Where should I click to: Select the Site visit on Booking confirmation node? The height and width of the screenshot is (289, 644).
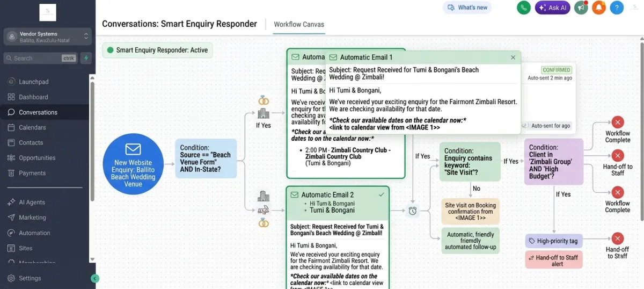tap(470, 212)
